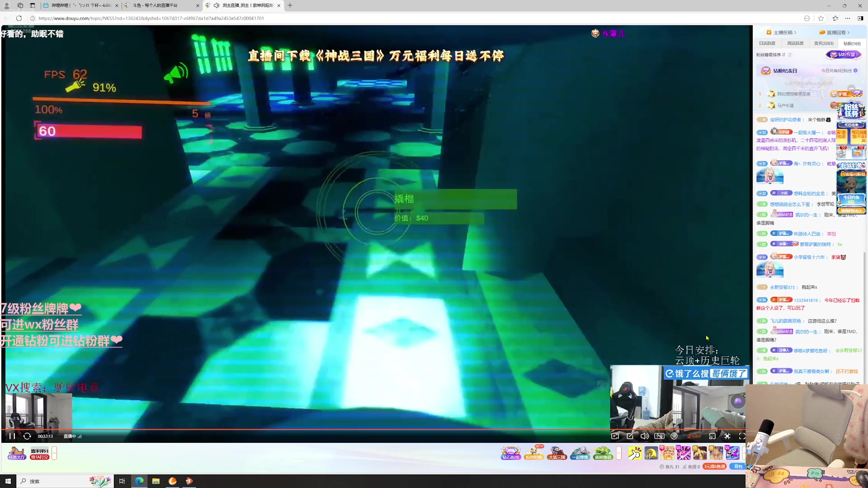The height and width of the screenshot is (488, 868).
Task: Refresh the browser page
Action: pyautogui.click(x=19, y=18)
